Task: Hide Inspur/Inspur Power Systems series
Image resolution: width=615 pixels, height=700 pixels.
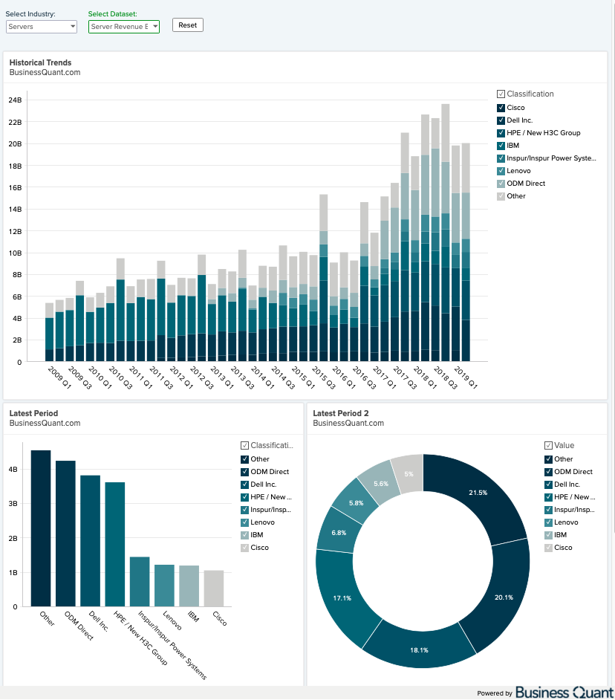Action: click(x=500, y=158)
